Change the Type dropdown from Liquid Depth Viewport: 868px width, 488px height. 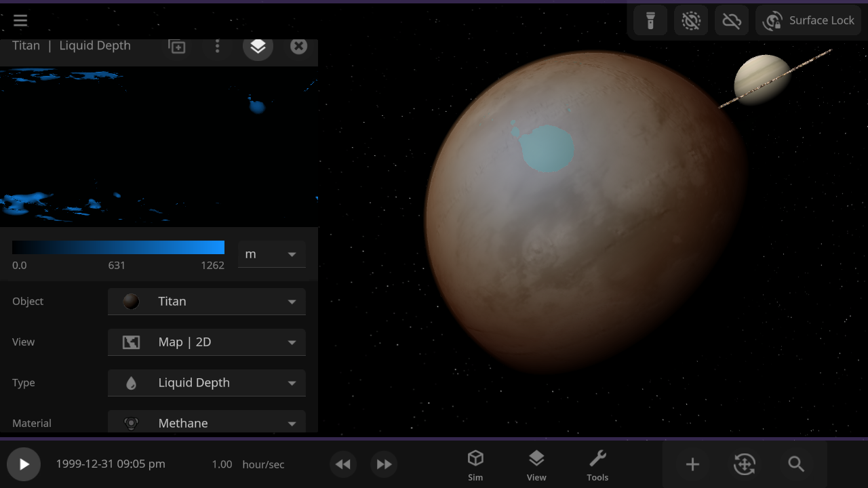(x=207, y=383)
